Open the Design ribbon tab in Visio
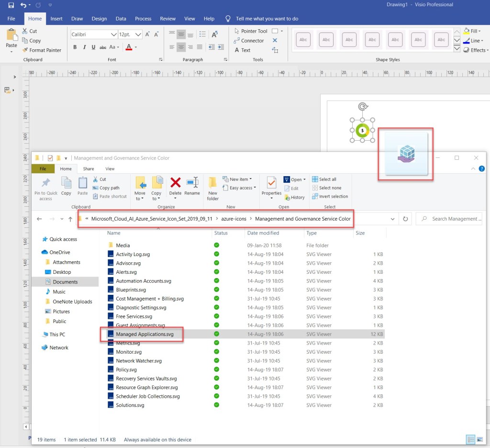The image size is (490, 448). (99, 19)
